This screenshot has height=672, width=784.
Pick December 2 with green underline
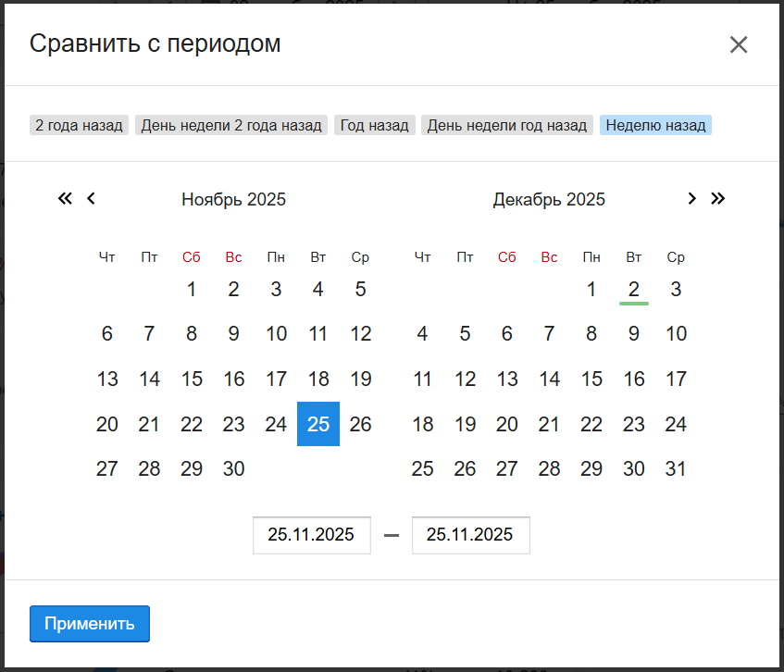634,290
